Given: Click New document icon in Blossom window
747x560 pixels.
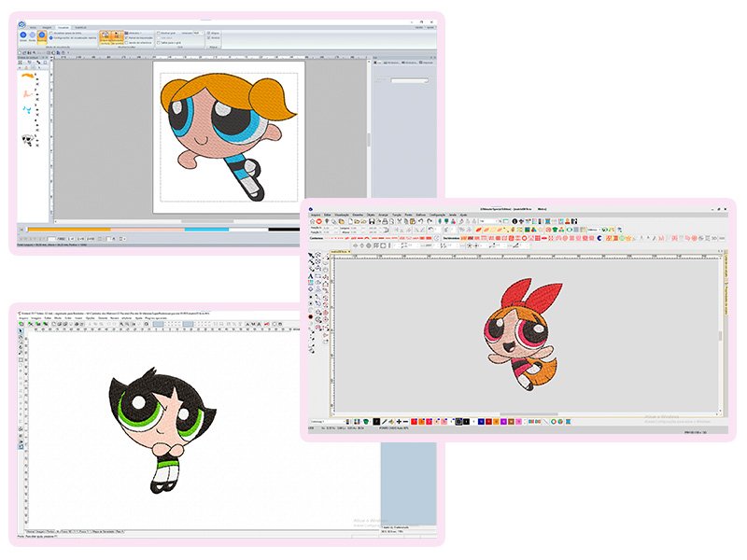Looking at the screenshot, I should point(350,221).
